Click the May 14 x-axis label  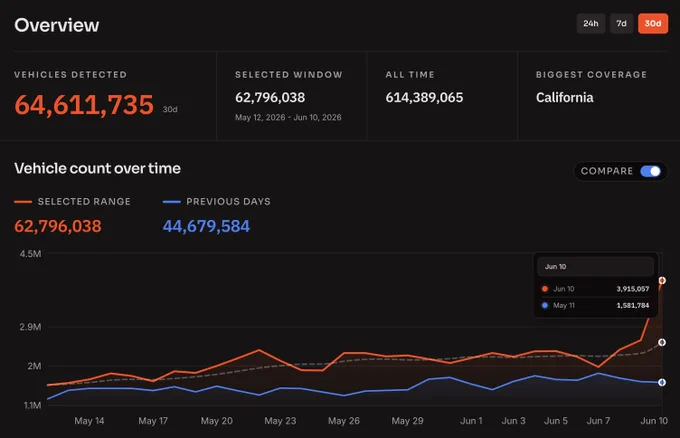[89, 421]
